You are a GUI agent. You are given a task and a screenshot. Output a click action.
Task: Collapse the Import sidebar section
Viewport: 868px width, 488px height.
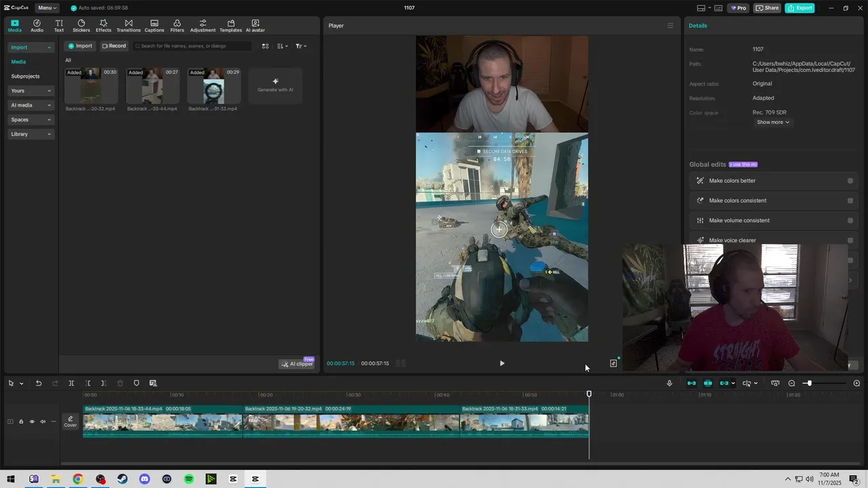31,47
